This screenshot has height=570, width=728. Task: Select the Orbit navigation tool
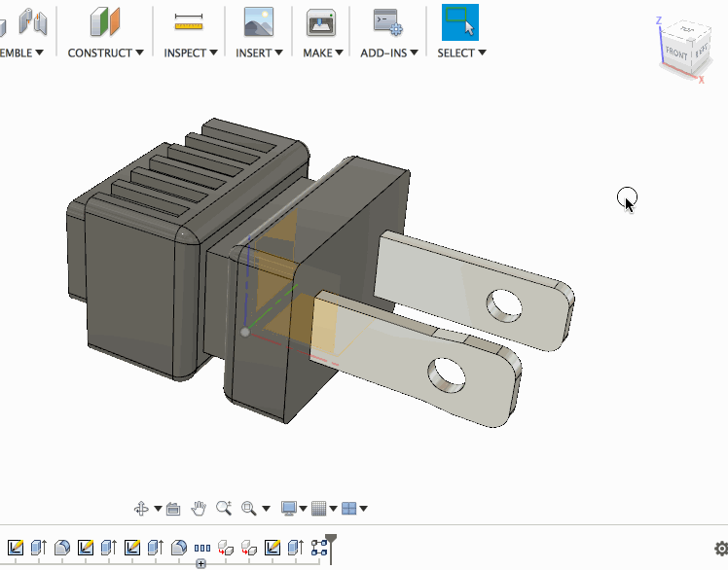click(x=141, y=509)
